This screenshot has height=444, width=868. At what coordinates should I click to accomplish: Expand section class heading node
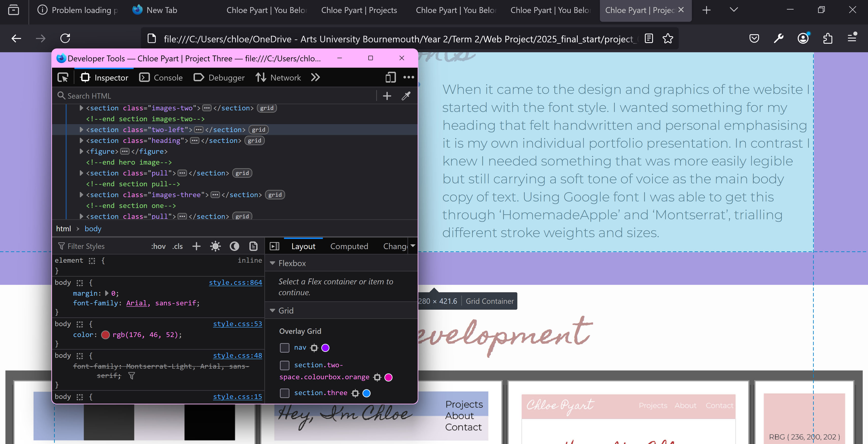click(x=81, y=140)
